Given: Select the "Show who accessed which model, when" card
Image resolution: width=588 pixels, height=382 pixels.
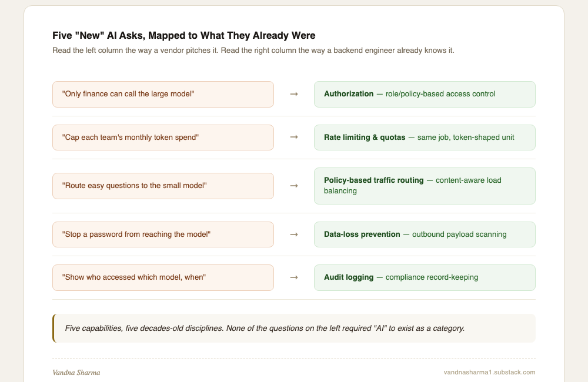Looking at the screenshot, I should [163, 277].
